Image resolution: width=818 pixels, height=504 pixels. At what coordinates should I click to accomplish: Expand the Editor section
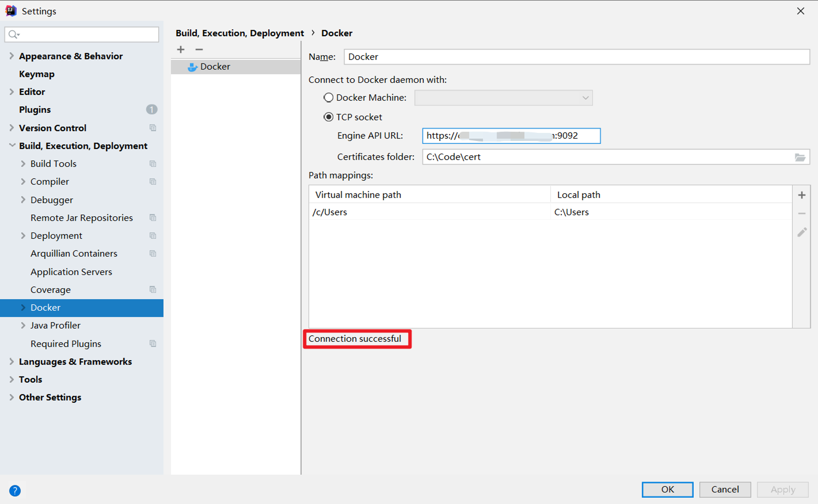click(x=12, y=92)
